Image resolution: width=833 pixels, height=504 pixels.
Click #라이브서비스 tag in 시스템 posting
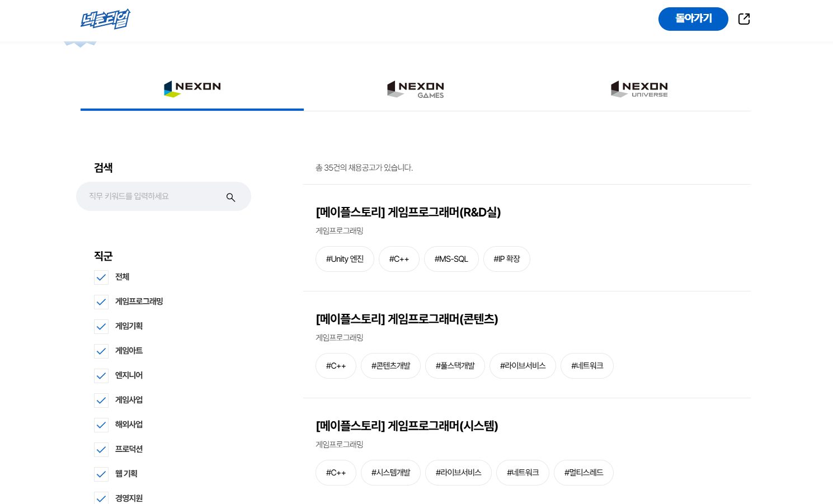(458, 473)
